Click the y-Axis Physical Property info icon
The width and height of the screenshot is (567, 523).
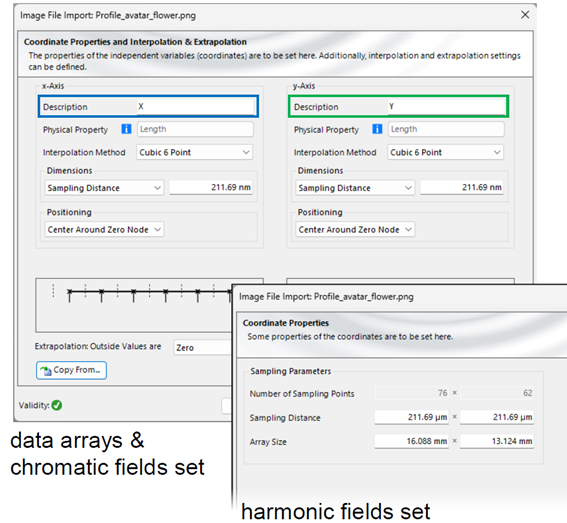tap(377, 129)
